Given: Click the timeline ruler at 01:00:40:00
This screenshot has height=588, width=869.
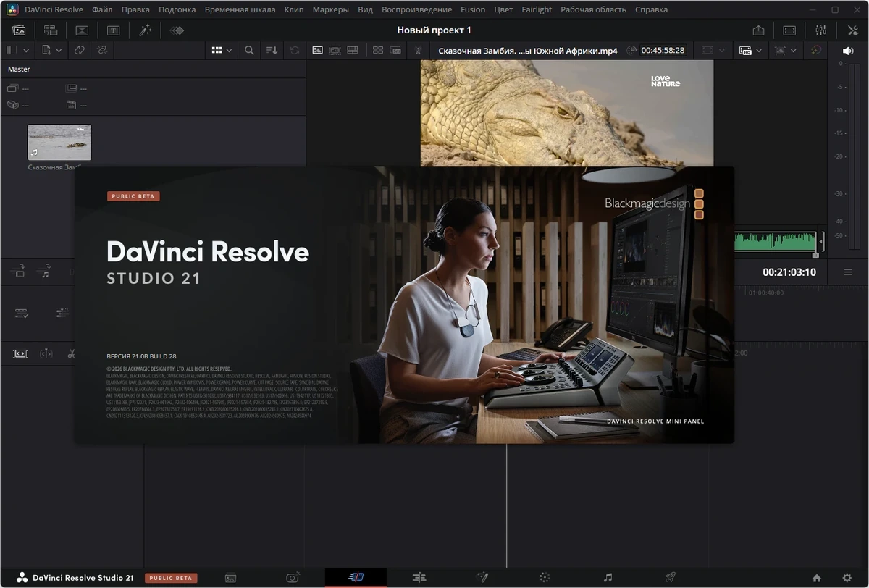Looking at the screenshot, I should pyautogui.click(x=766, y=293).
